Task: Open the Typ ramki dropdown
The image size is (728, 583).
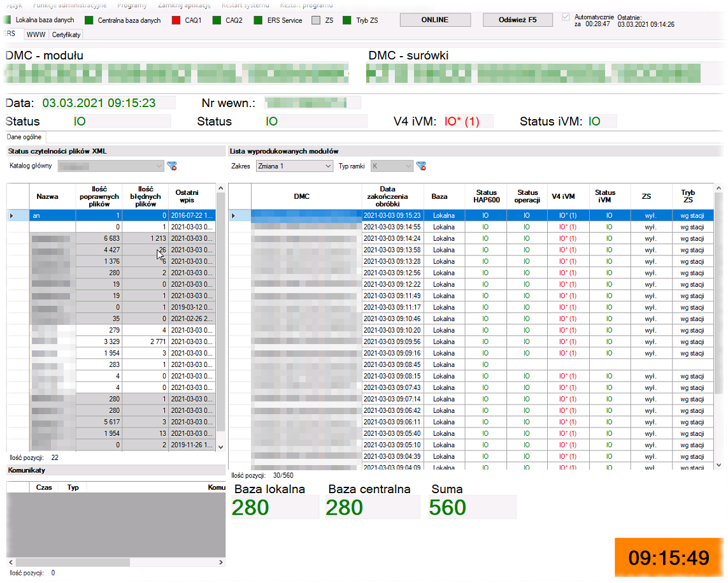Action: tap(392, 166)
